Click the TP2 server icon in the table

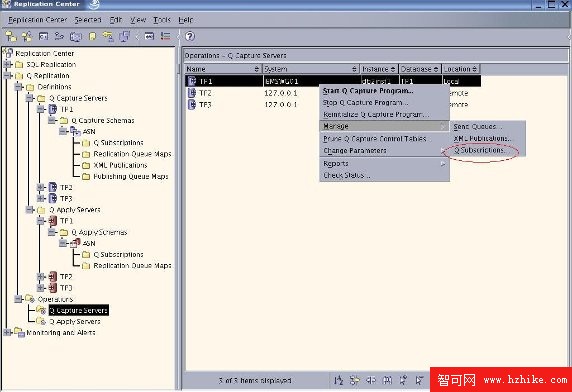(192, 93)
